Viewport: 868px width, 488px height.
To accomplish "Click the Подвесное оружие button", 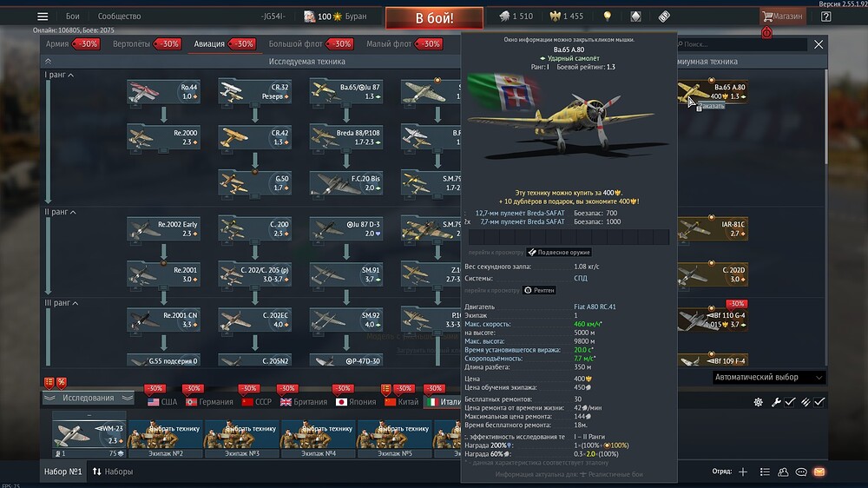I will [x=558, y=252].
